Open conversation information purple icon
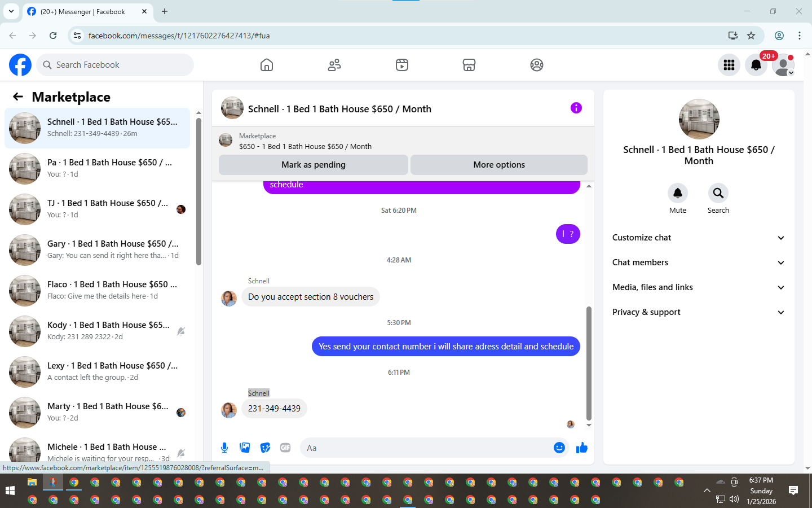This screenshot has width=812, height=508. pos(576,108)
